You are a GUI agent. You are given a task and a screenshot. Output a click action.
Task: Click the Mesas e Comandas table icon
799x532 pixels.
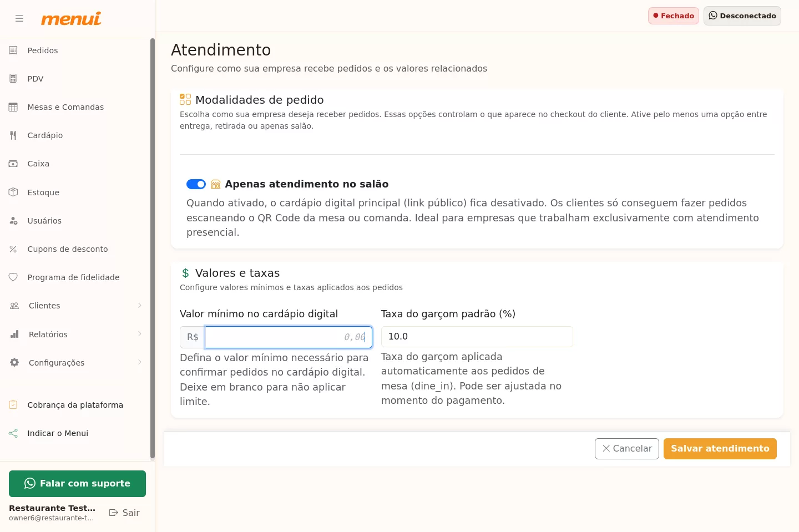[13, 107]
